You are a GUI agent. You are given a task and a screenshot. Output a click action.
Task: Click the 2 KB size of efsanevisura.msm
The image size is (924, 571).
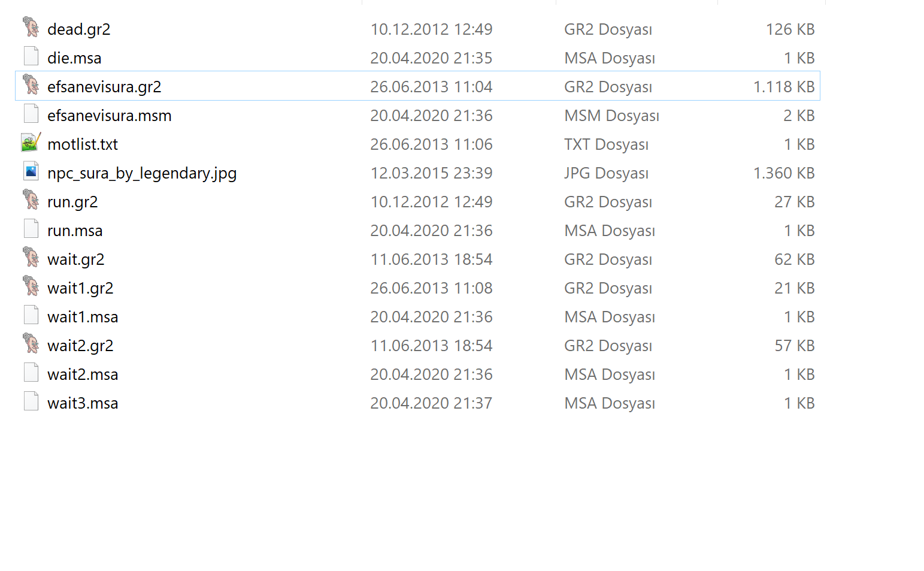(799, 116)
